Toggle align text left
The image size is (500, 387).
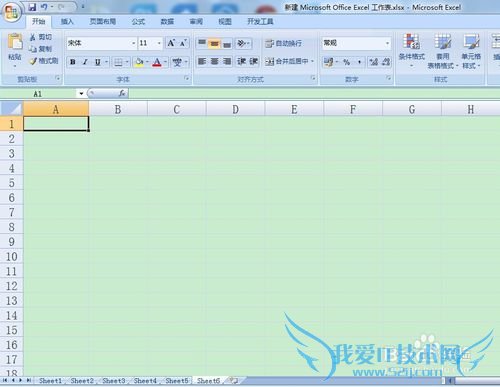click(202, 61)
